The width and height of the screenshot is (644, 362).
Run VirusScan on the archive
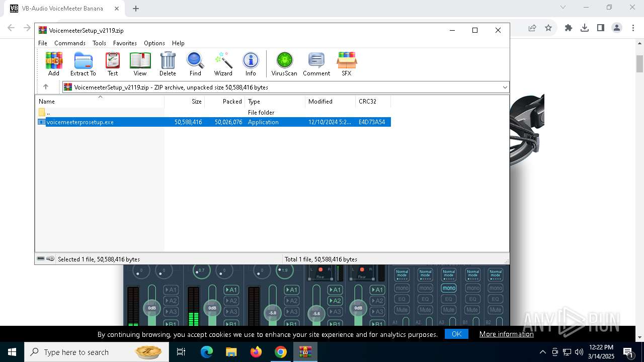tap(284, 64)
